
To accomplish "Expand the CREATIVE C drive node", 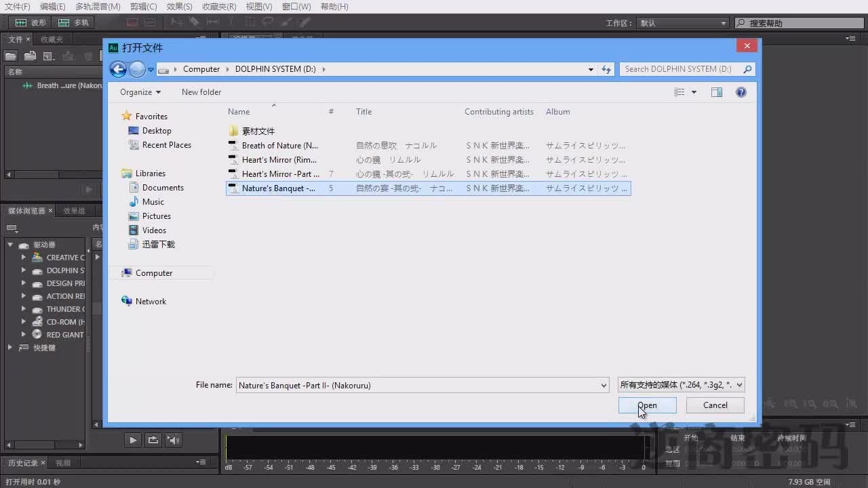I will click(24, 258).
